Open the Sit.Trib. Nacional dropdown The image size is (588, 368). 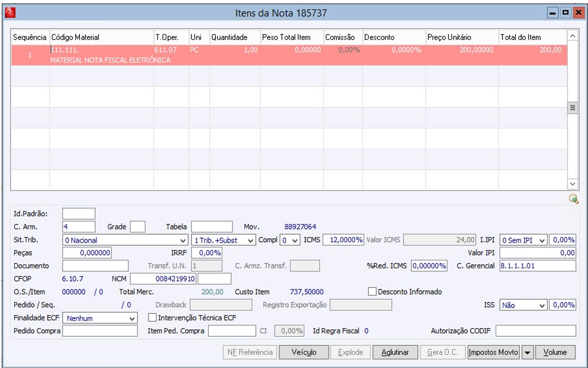(182, 240)
